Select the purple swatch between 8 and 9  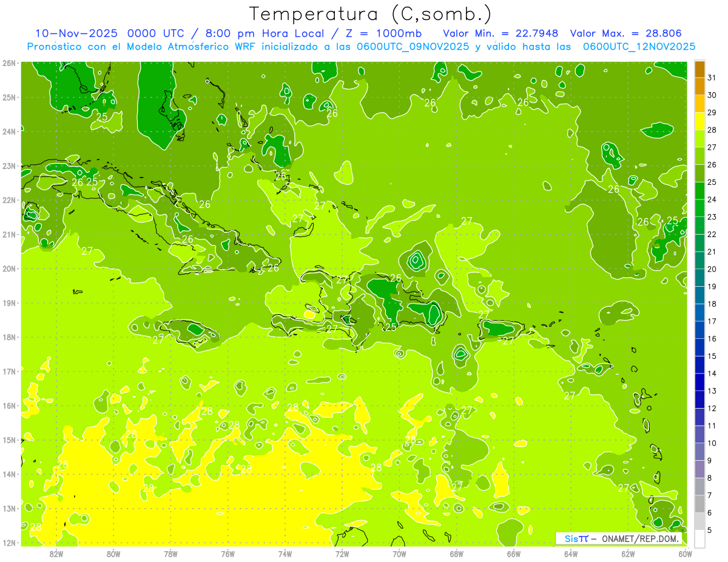tap(699, 469)
